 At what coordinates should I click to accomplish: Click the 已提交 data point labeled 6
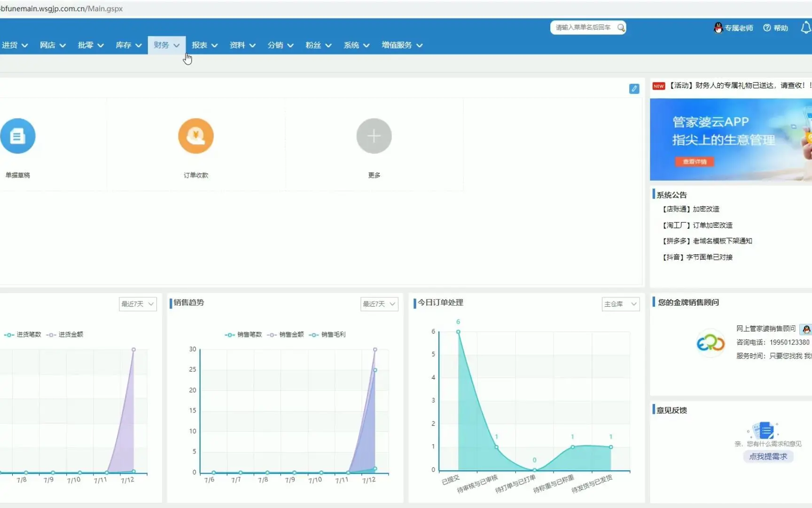(x=458, y=332)
